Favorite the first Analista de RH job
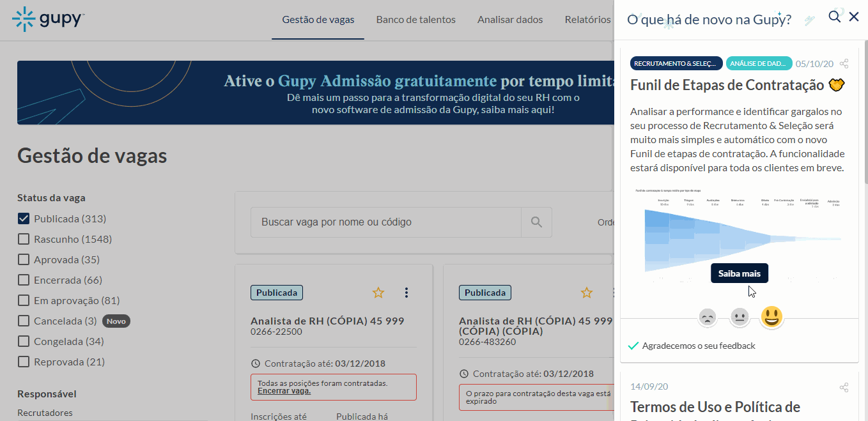868x421 pixels. pos(378,293)
